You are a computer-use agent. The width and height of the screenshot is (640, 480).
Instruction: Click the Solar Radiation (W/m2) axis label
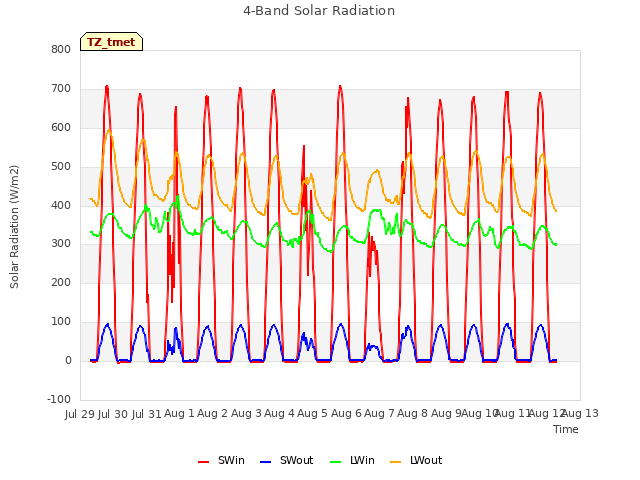click(14, 227)
